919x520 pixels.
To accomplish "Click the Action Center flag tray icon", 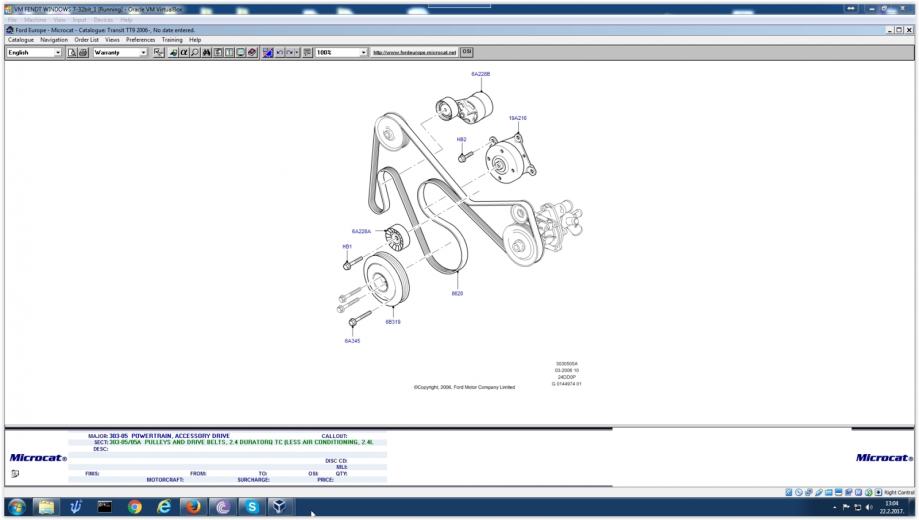I will click(846, 507).
